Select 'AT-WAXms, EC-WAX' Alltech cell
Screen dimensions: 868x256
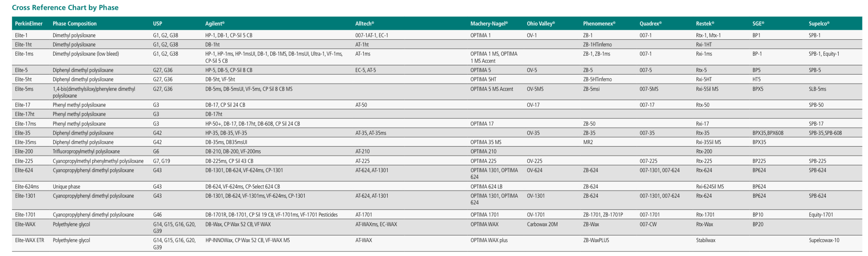click(376, 225)
